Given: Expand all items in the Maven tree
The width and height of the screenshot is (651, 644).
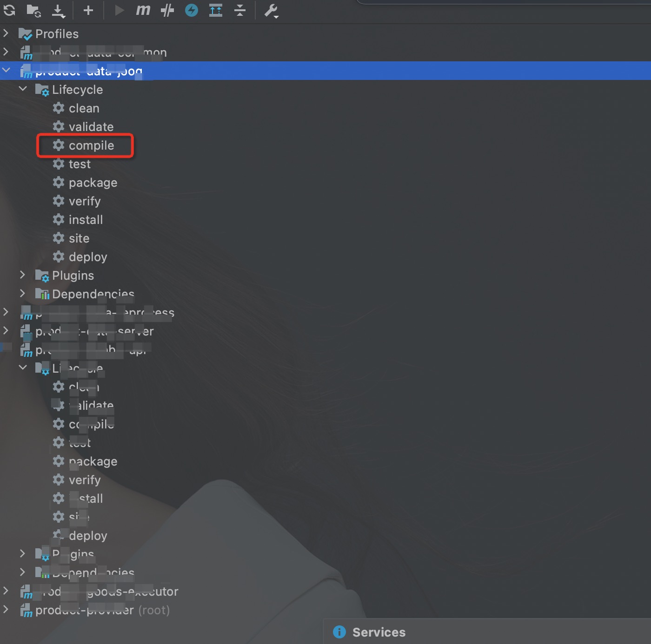Looking at the screenshot, I should [215, 10].
